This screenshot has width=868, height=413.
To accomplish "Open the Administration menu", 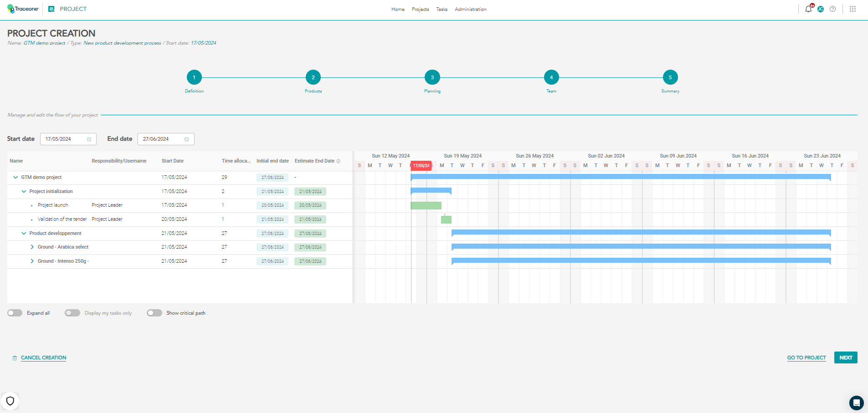I will tap(470, 9).
